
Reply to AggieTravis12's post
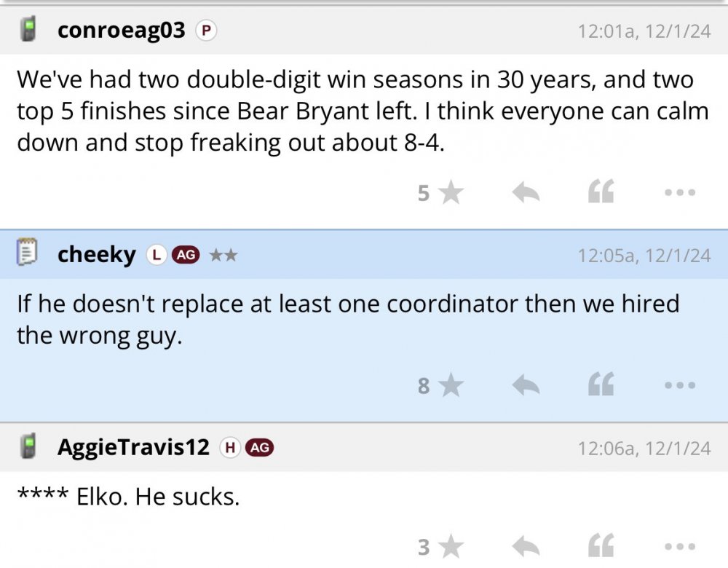point(526,546)
